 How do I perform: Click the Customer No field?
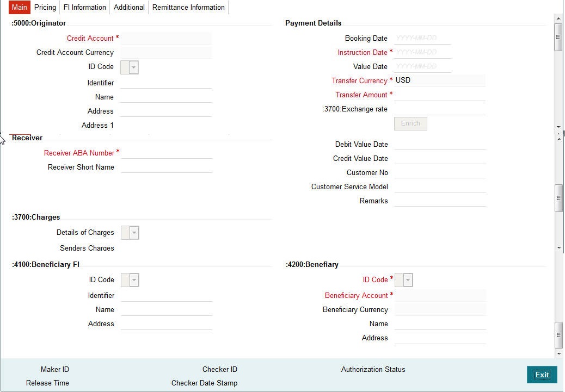pyautogui.click(x=440, y=172)
